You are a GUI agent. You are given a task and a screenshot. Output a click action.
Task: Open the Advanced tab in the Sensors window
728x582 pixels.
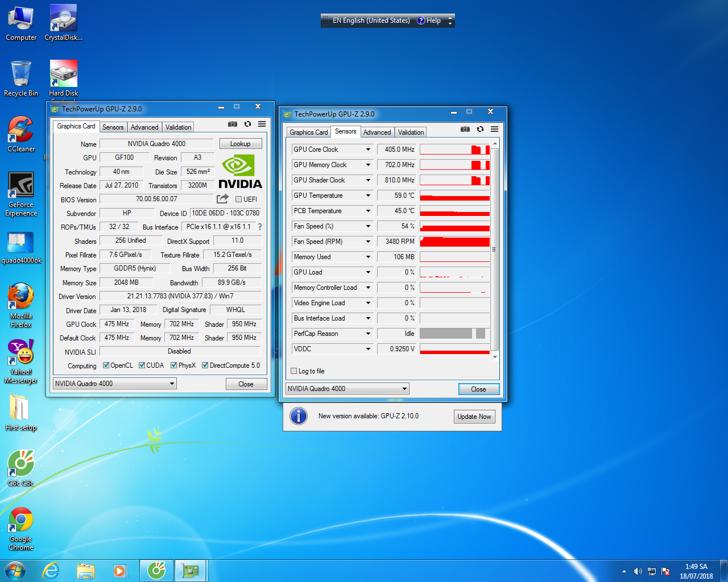coord(377,132)
